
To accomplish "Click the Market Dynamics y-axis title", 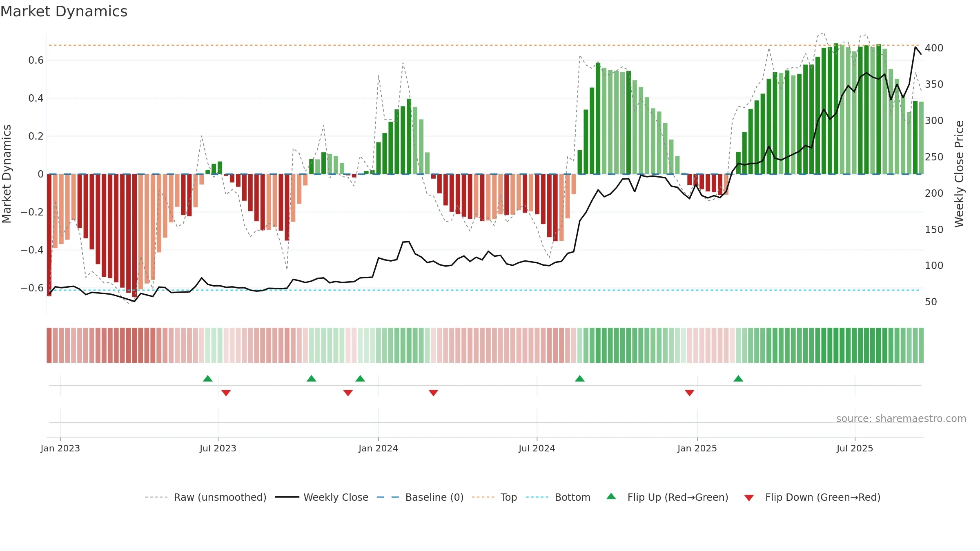I will click(7, 174).
